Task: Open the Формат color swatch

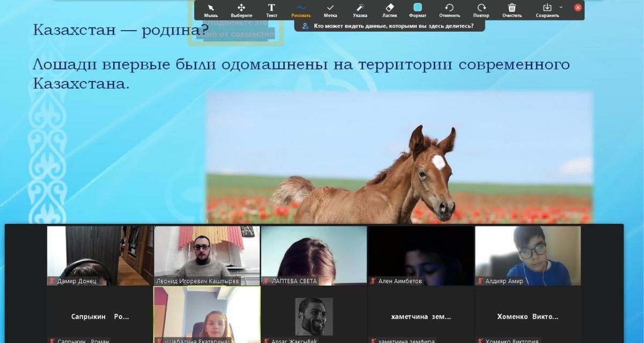Action: [418, 8]
